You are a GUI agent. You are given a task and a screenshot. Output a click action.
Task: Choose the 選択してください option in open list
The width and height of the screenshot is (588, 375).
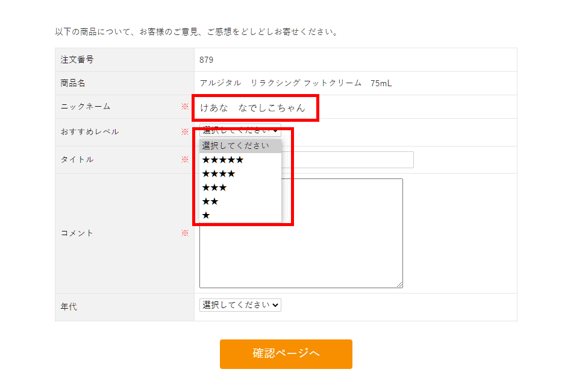[240, 146]
